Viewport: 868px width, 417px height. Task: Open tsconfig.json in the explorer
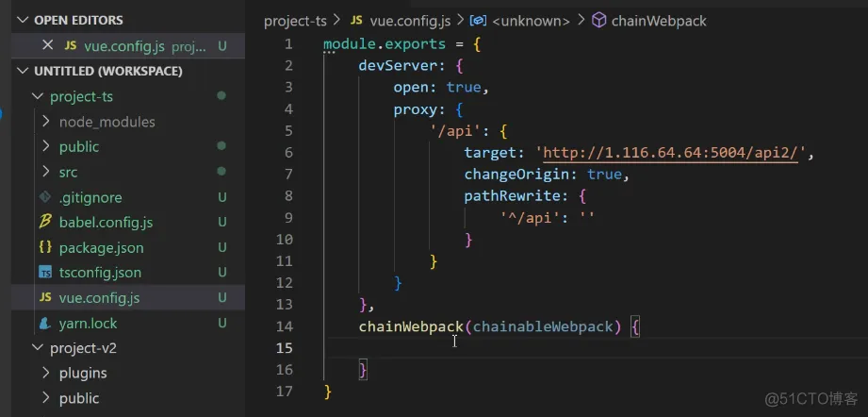pyautogui.click(x=100, y=273)
